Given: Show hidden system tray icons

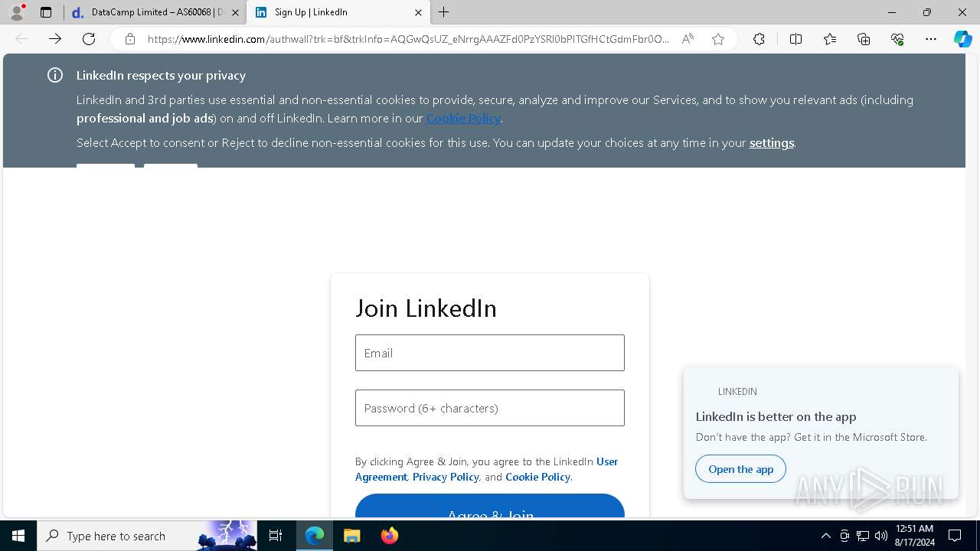Looking at the screenshot, I should 825,536.
